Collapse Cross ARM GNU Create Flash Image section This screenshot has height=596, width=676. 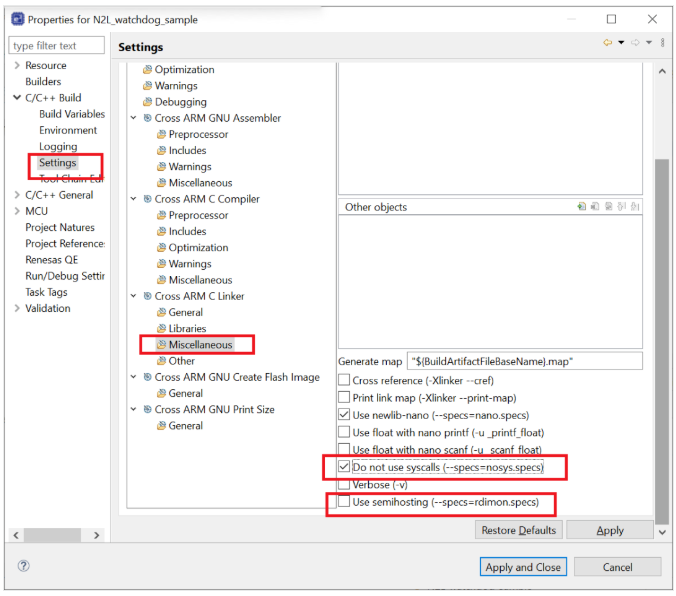[134, 377]
